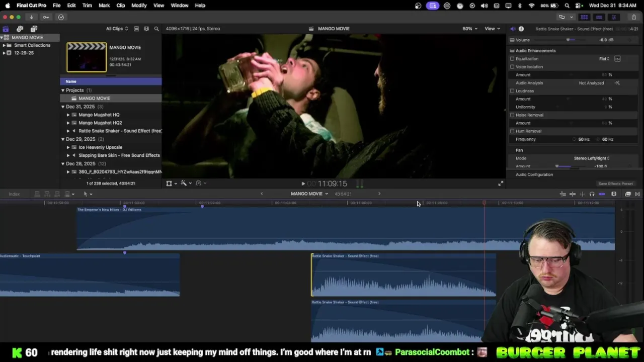Open the Keyword Editor key icon
The height and width of the screenshot is (362, 644).
click(46, 17)
